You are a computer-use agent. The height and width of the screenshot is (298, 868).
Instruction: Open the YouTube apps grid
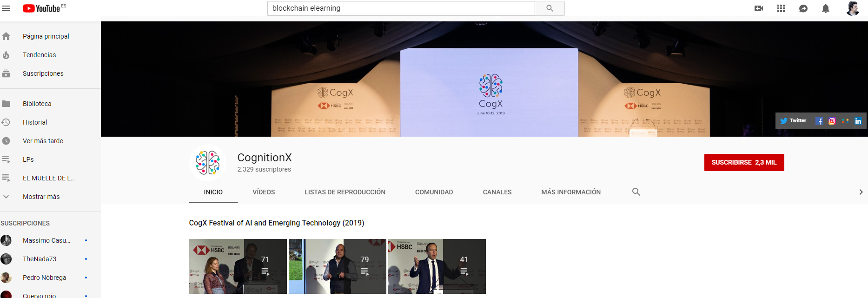781,8
